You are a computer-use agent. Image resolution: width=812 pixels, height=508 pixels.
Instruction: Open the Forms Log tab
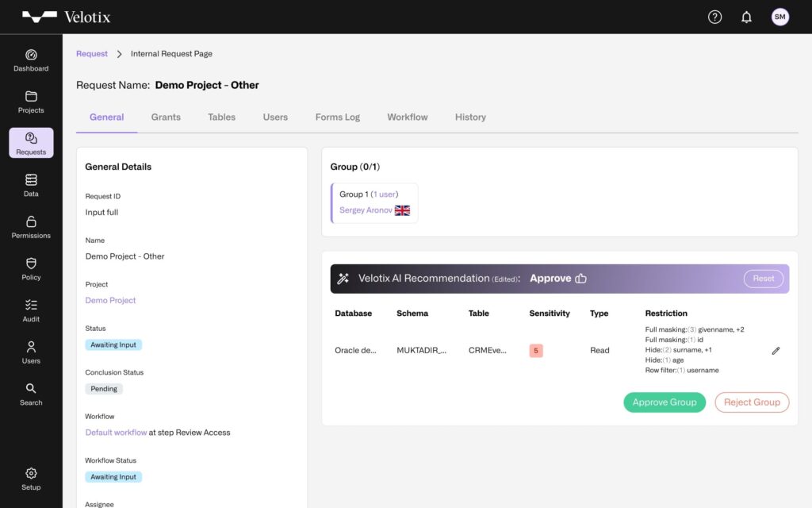tap(338, 117)
